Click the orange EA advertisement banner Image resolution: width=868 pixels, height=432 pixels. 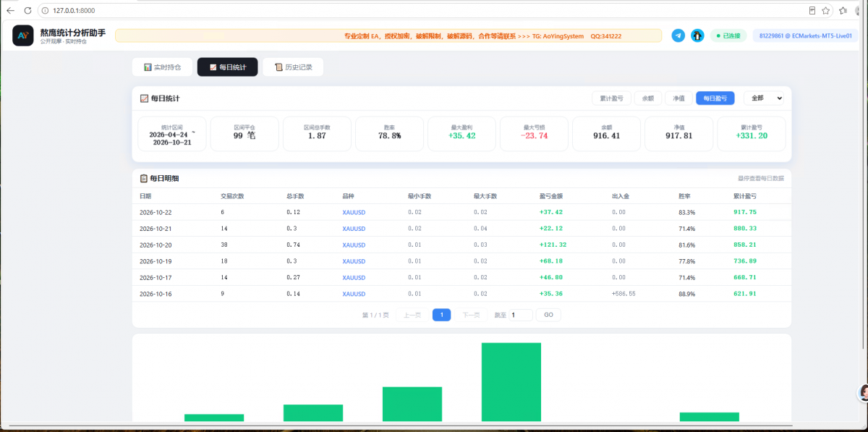[388, 35]
